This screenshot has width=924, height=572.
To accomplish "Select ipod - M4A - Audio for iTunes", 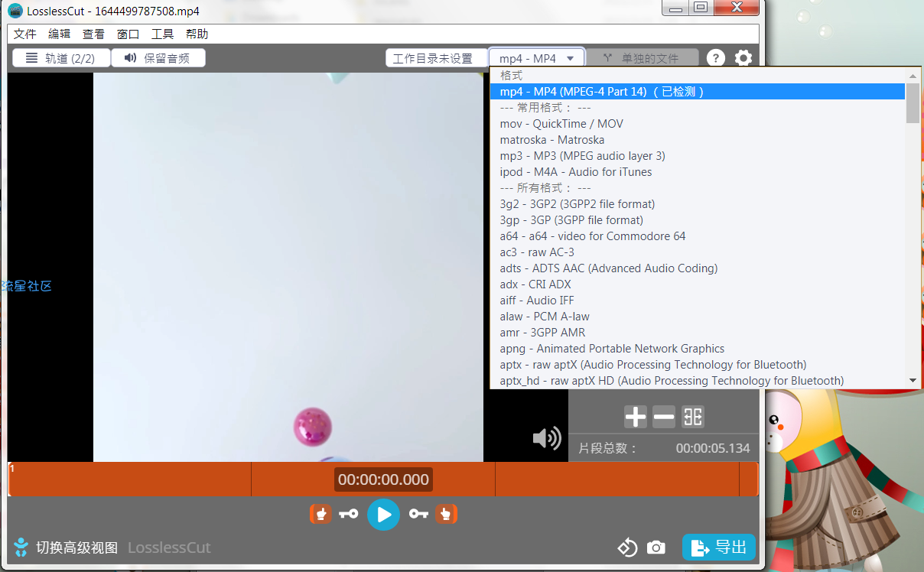I will click(x=698, y=172).
